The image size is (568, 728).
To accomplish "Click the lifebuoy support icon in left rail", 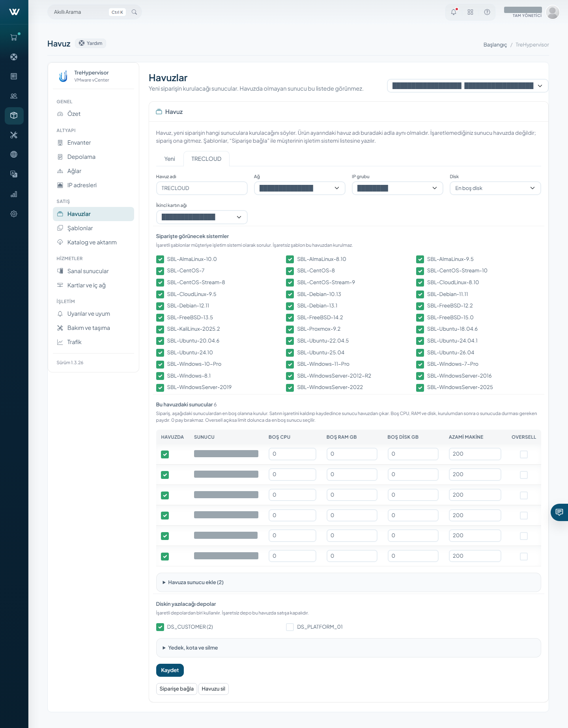I will (x=14, y=57).
